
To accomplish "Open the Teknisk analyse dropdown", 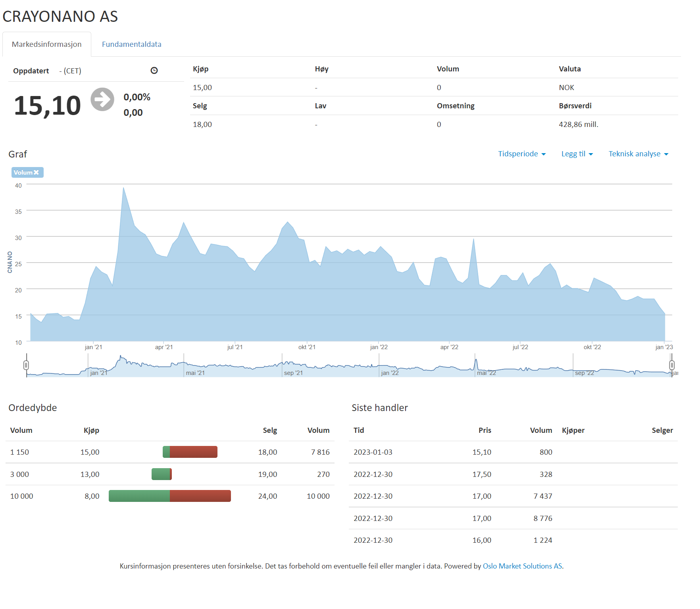I will pyautogui.click(x=638, y=154).
